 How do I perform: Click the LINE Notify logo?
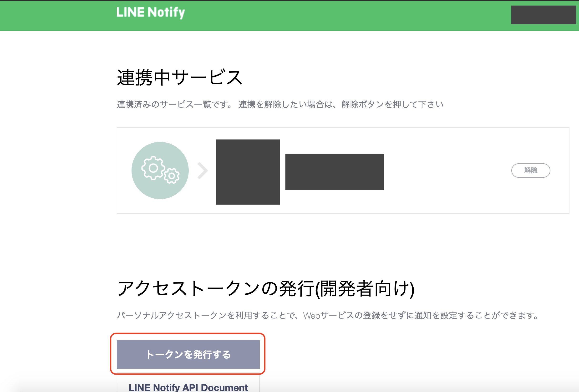coord(151,12)
